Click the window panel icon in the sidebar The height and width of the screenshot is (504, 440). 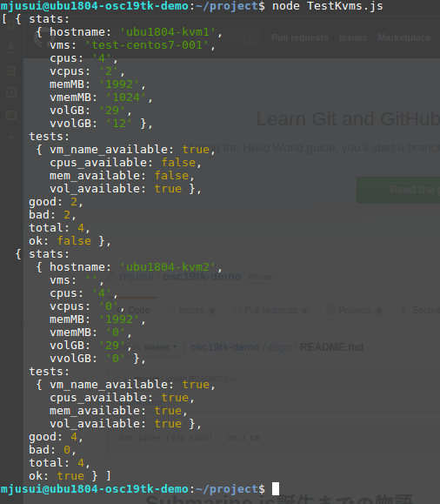pos(11,115)
